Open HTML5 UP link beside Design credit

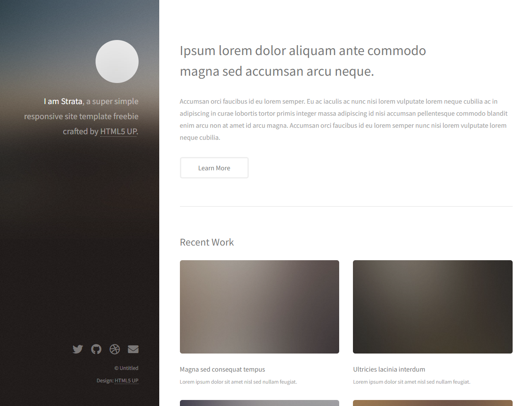(x=127, y=381)
